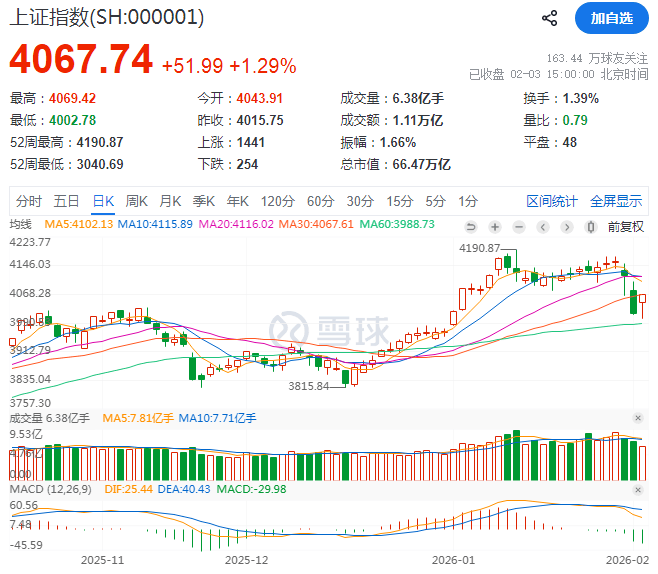Choose the 五日 five-day tab
Screen dimensions: 658x574
pyautogui.click(x=67, y=200)
